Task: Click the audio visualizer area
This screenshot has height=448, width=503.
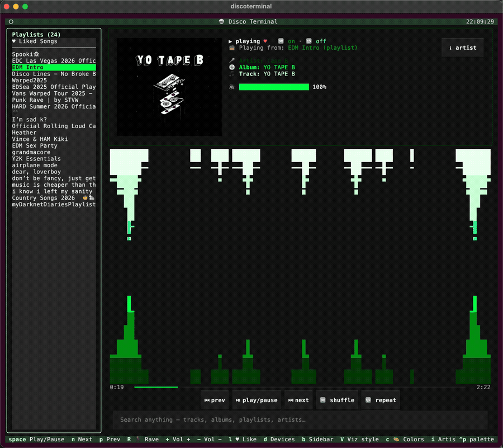Action: [x=300, y=266]
